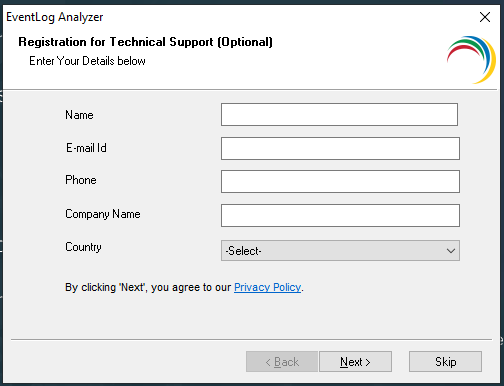This screenshot has width=504, height=386.
Task: Click the 'Registration for Technical Support (Optional)' heading
Action: point(145,42)
